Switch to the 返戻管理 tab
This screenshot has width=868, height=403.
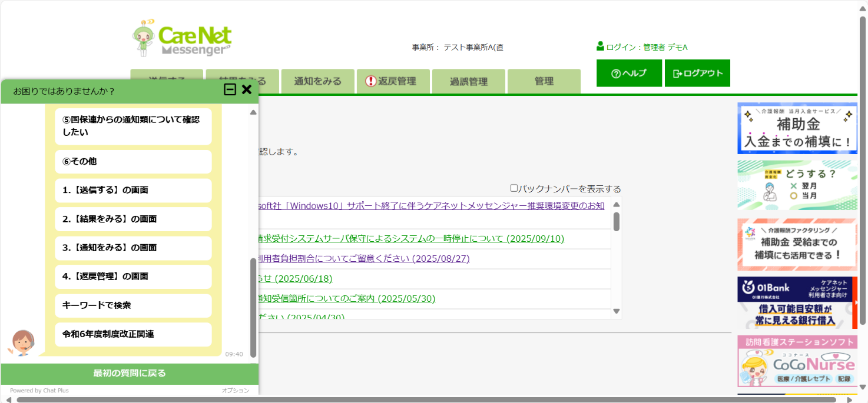(393, 81)
